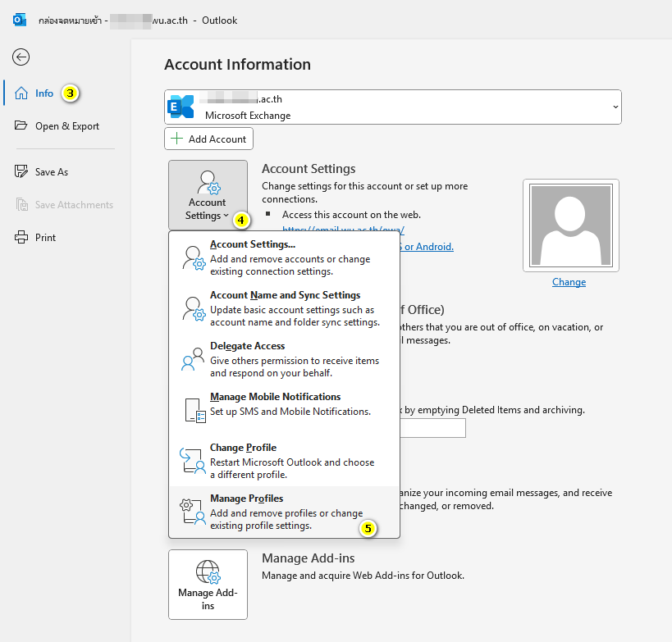Open the Info tab

[44, 93]
